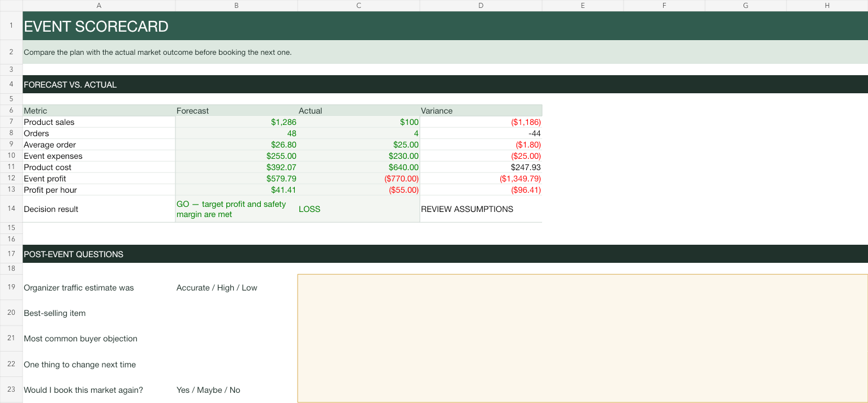
Task: Select the forecast product cost $392.07
Action: tap(237, 167)
